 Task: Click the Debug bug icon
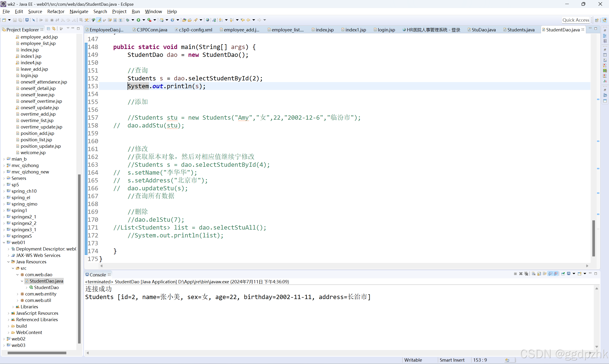click(x=128, y=20)
